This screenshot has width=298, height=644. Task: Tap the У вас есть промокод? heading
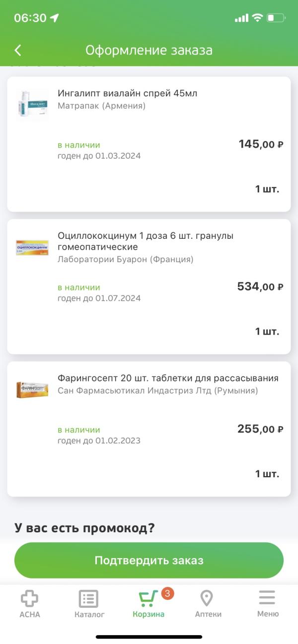point(84,528)
